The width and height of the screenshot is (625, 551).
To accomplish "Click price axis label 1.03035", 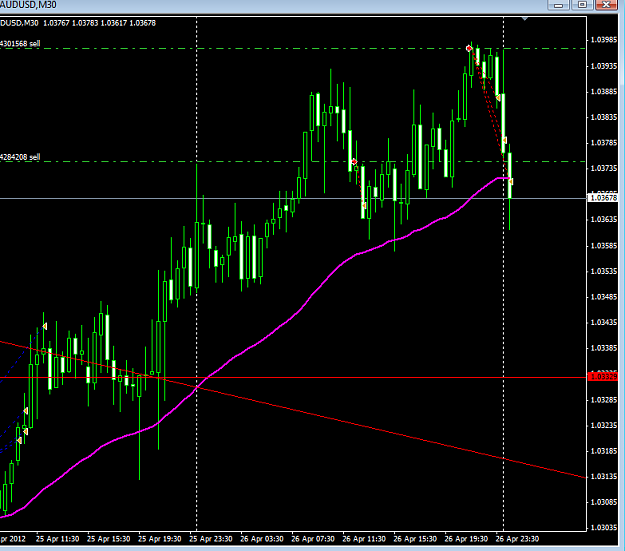I will [x=603, y=527].
